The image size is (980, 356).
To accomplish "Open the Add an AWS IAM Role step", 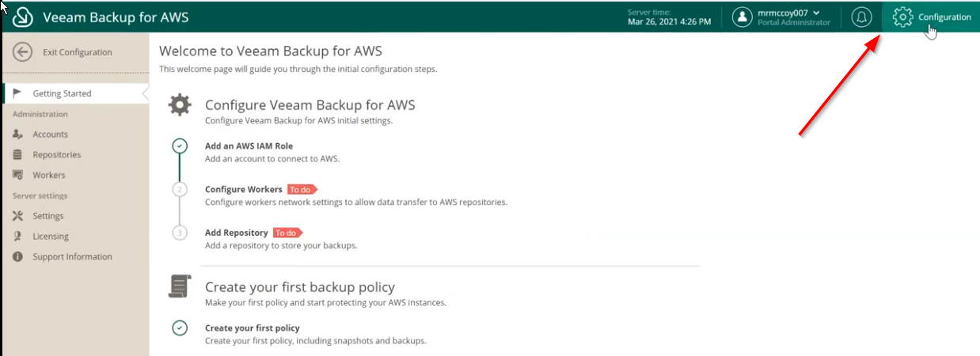I will pyautogui.click(x=249, y=146).
